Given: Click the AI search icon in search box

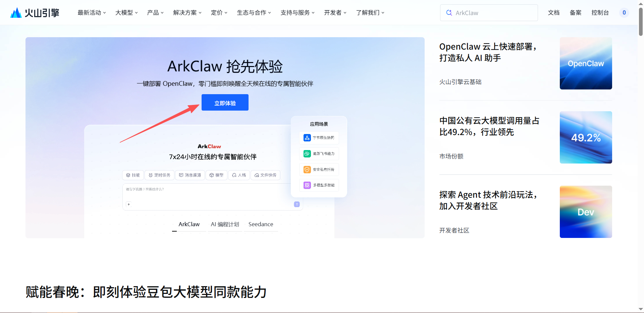Looking at the screenshot, I should 449,13.
